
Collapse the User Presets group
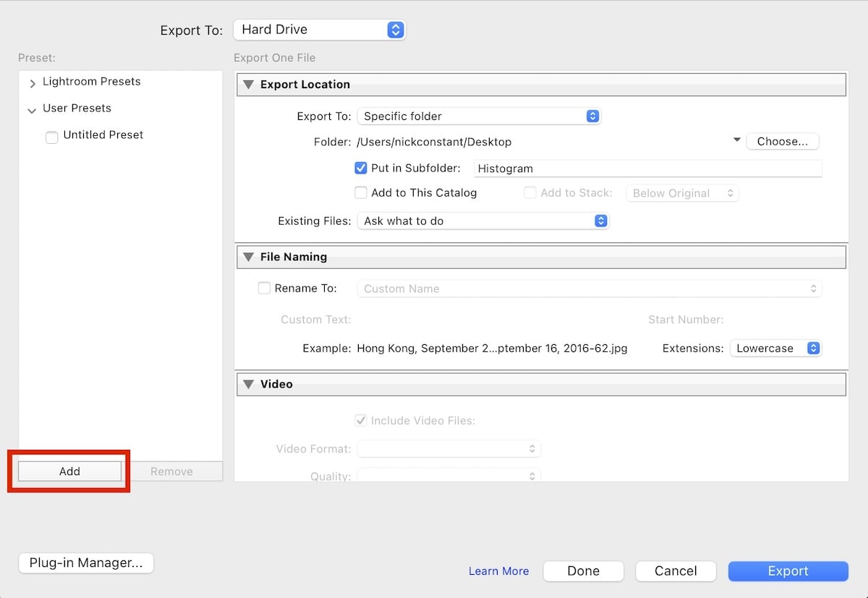(x=31, y=108)
